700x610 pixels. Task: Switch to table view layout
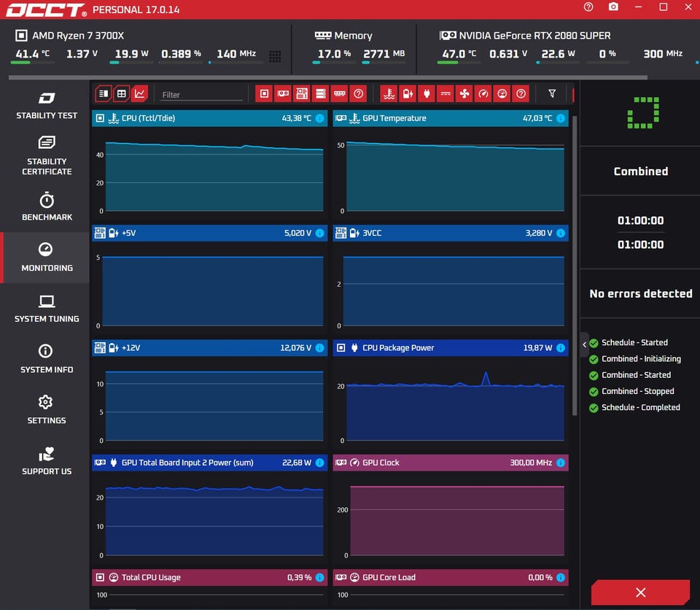click(x=122, y=94)
